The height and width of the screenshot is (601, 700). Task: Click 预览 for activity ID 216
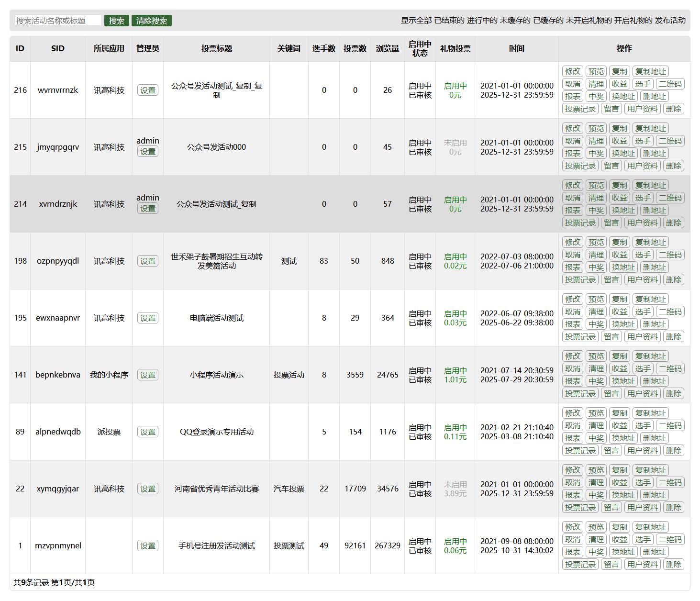(x=596, y=71)
